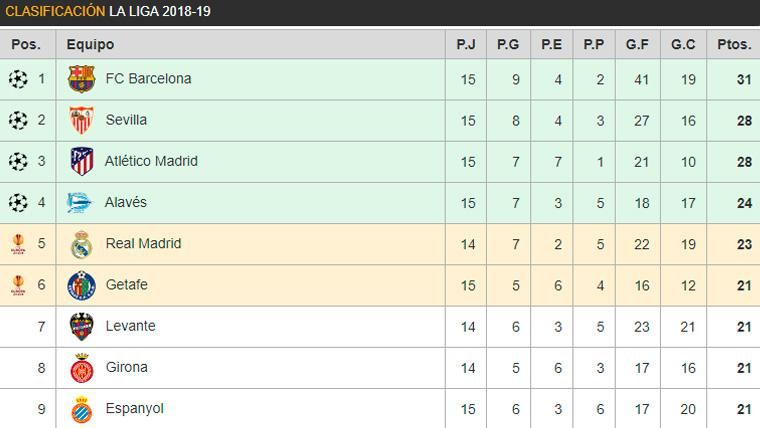
Task: Click the G.F column header
Action: click(637, 44)
